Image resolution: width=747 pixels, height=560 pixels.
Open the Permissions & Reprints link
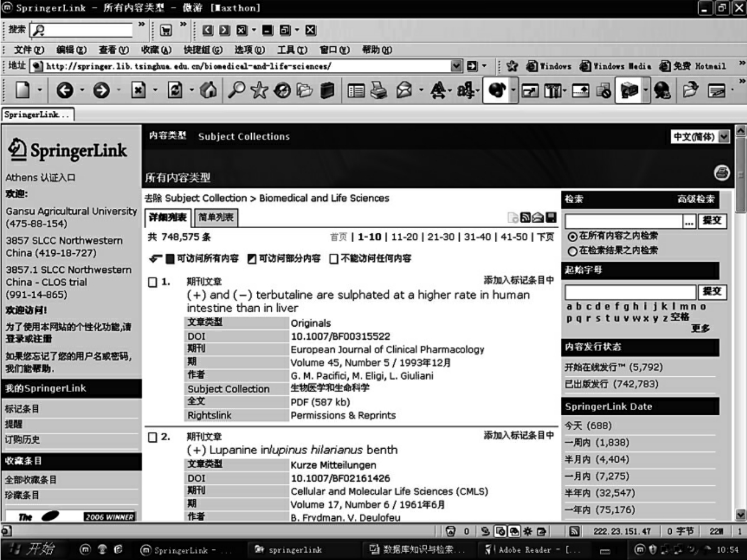tap(343, 416)
